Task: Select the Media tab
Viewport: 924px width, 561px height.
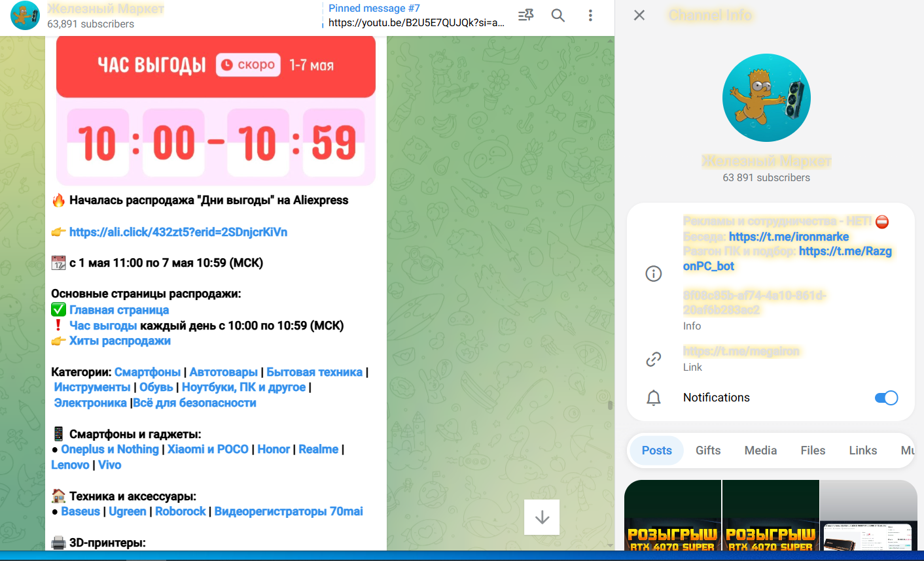Action: pyautogui.click(x=760, y=450)
